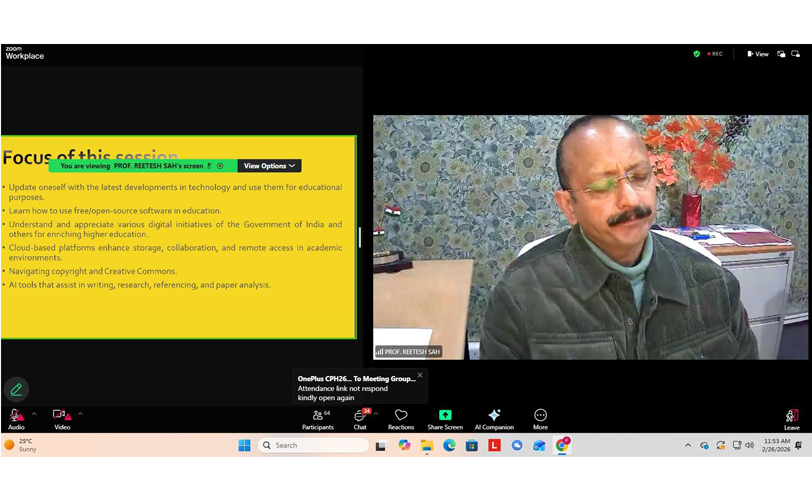Open clock showing 11:53 AM

(x=776, y=445)
